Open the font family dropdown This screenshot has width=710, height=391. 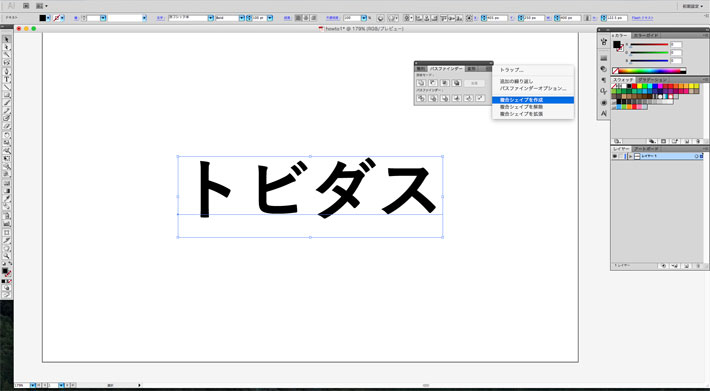click(x=211, y=18)
